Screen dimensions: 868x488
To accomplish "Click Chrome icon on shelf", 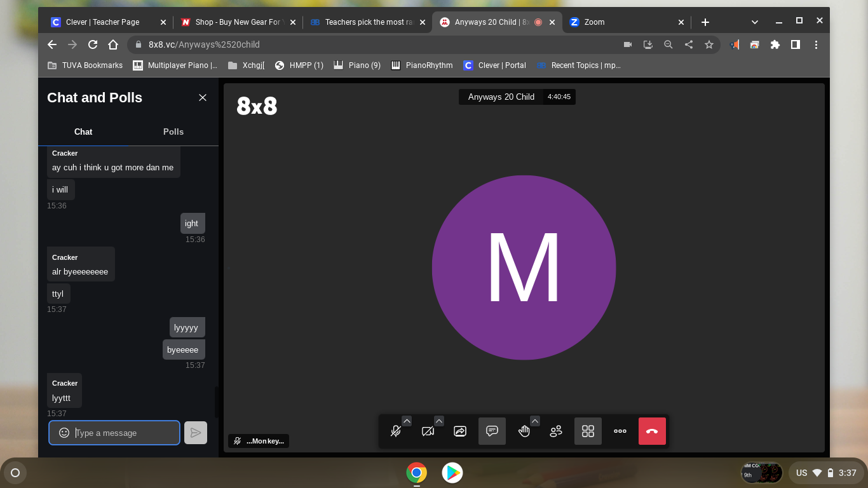I will click(417, 473).
